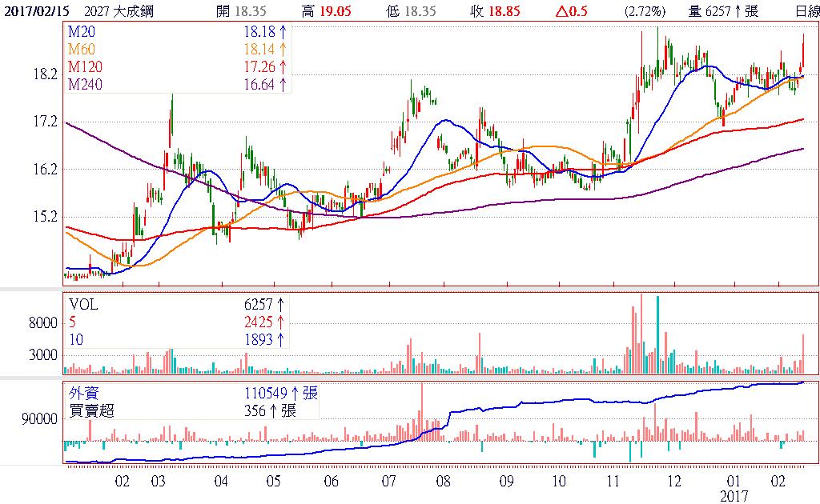Image resolution: width=820 pixels, height=504 pixels.
Task: Click the VOL label in the volume panel
Action: [x=84, y=305]
